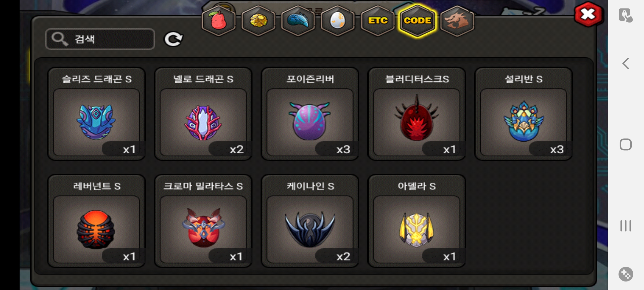Click the 검색 search field
This screenshot has height=290, width=644.
tap(100, 39)
